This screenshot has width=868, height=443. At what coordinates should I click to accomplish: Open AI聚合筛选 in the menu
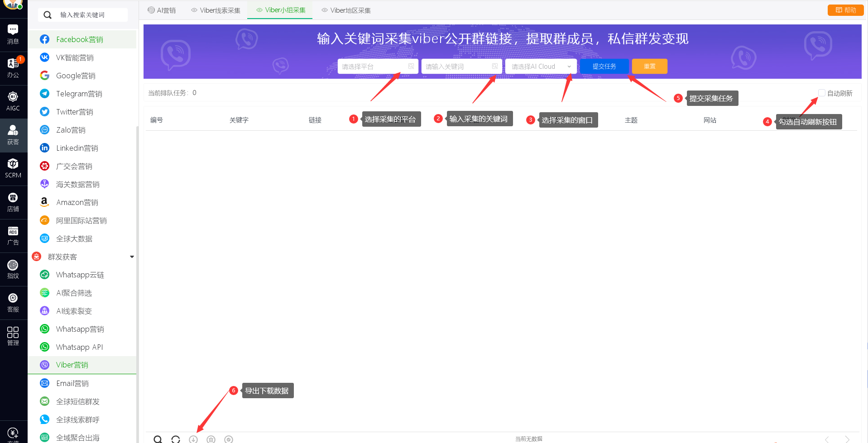tap(82, 293)
